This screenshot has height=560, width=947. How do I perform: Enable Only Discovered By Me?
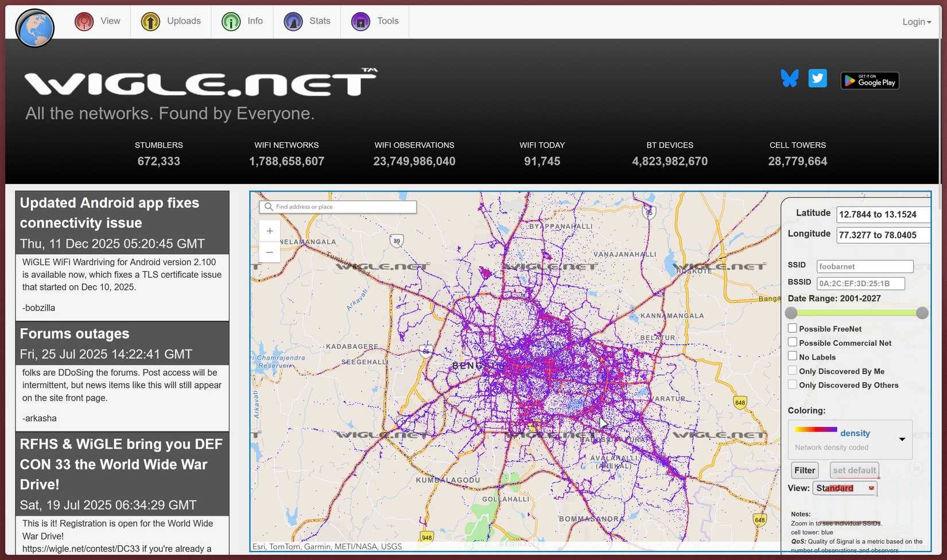(x=793, y=370)
